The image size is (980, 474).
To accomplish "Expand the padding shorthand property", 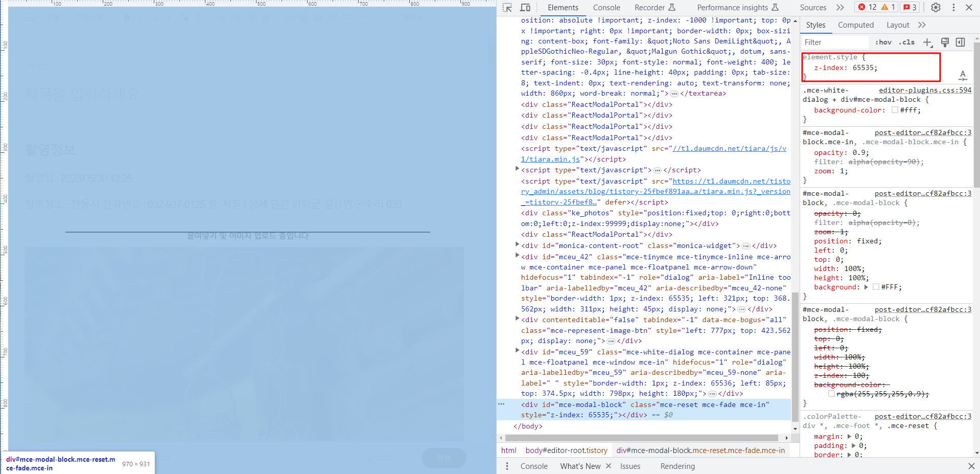I will coord(853,445).
